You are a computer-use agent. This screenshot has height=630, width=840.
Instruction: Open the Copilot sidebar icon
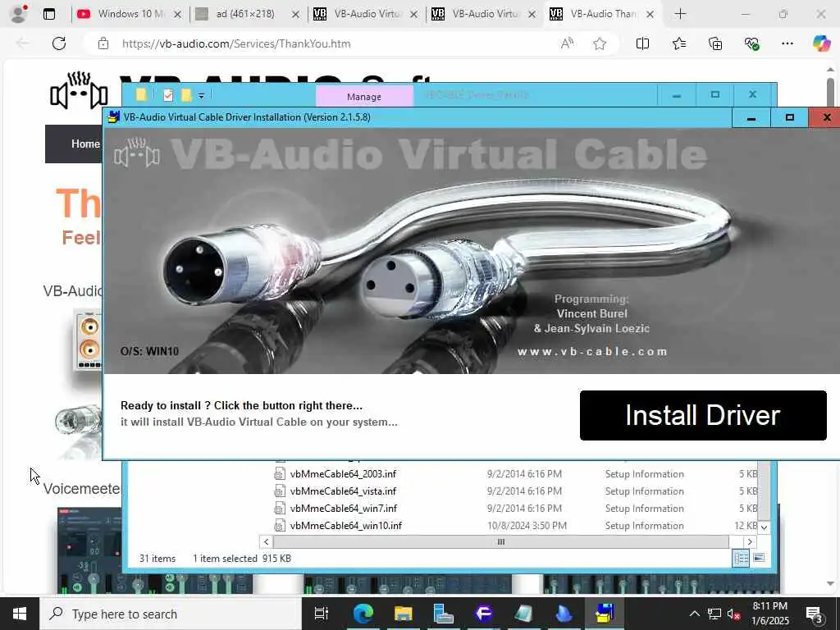click(x=821, y=43)
